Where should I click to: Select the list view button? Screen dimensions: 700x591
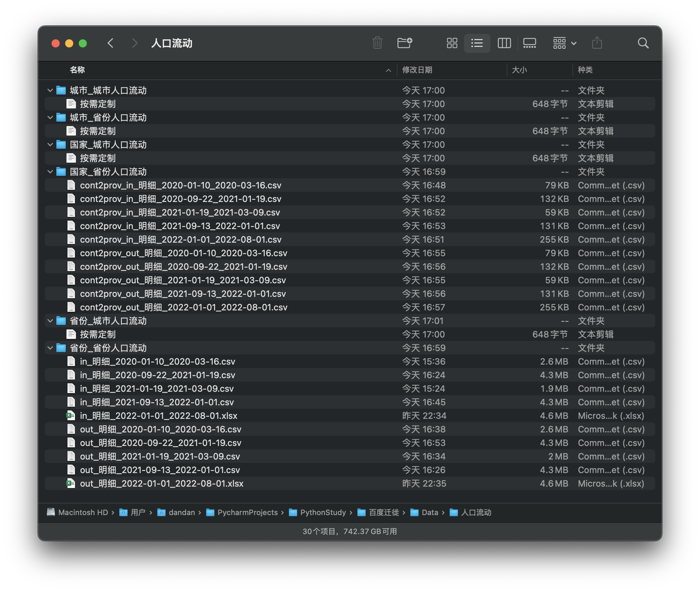(477, 43)
